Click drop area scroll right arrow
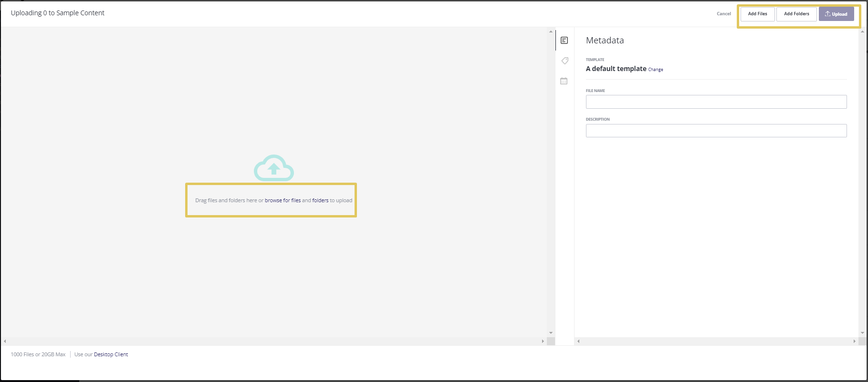Screen dimensions: 868x382 (x=543, y=341)
